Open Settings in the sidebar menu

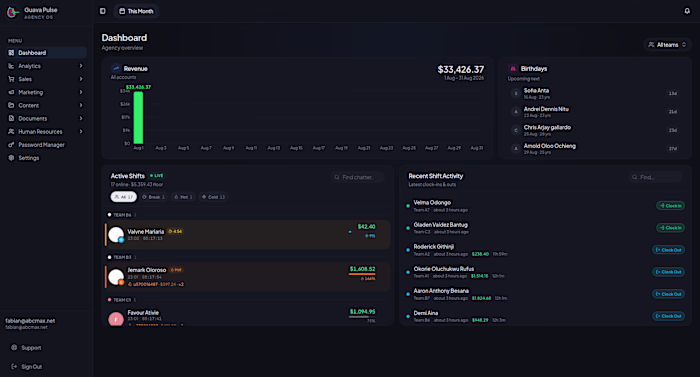click(46, 158)
